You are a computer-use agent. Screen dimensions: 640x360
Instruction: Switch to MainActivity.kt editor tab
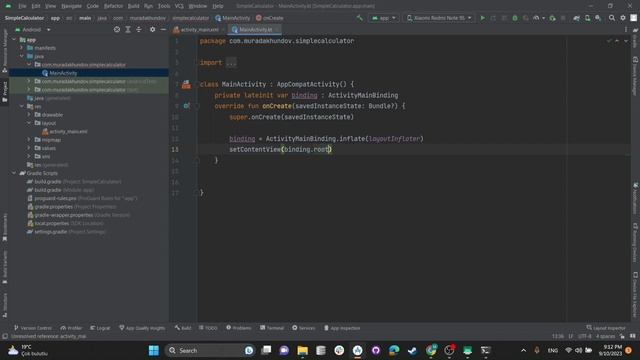pos(255,30)
